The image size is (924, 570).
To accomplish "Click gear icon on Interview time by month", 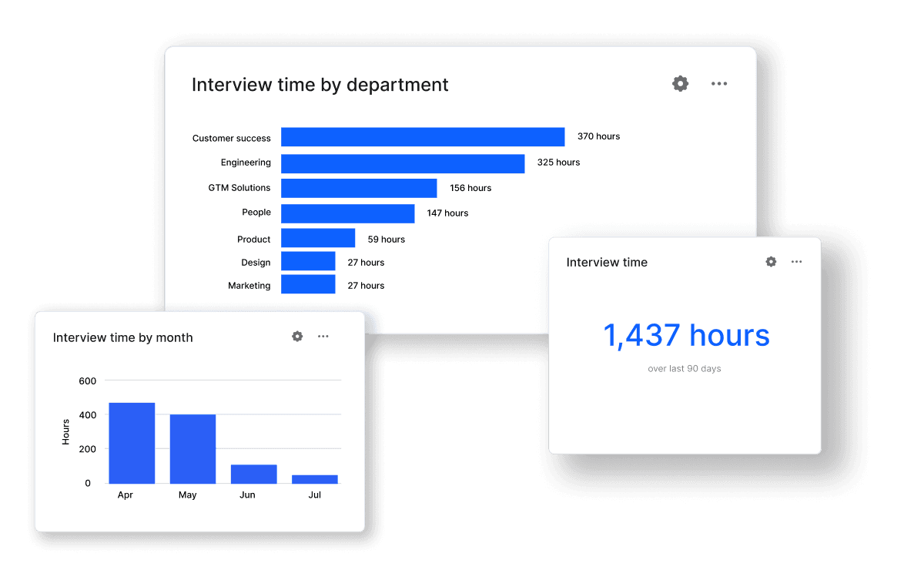I will pyautogui.click(x=297, y=337).
